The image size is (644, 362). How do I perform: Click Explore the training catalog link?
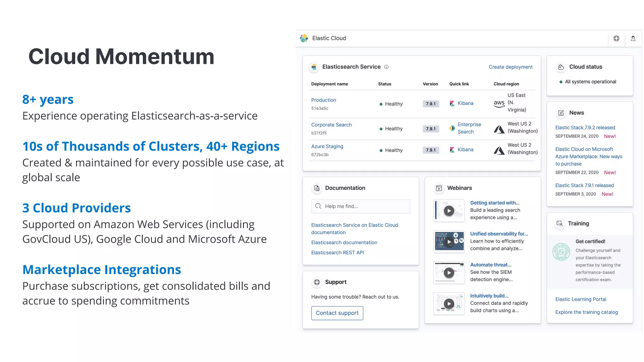[x=586, y=312]
